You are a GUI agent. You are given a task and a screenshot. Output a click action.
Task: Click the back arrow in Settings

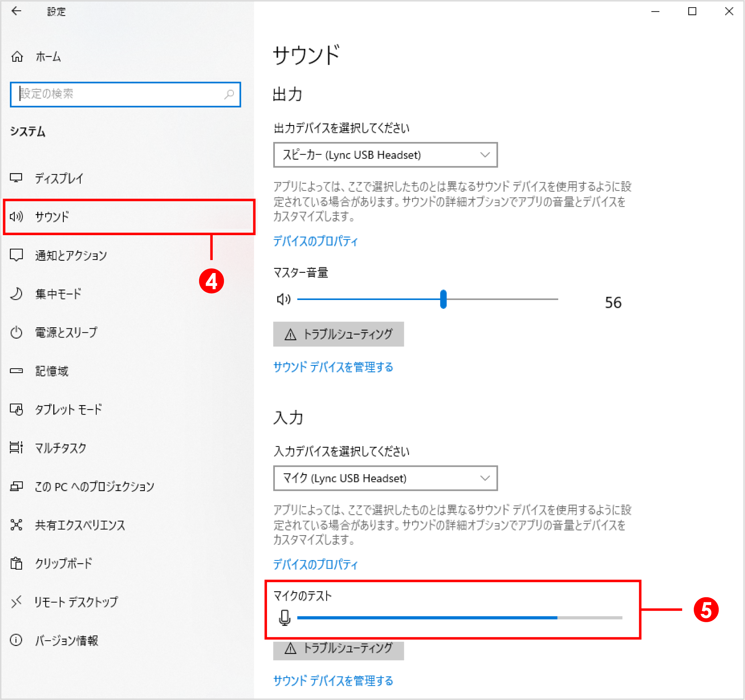click(x=16, y=11)
